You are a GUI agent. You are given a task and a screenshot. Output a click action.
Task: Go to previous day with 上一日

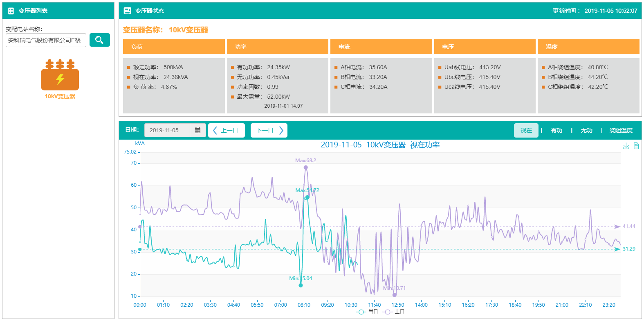226,130
